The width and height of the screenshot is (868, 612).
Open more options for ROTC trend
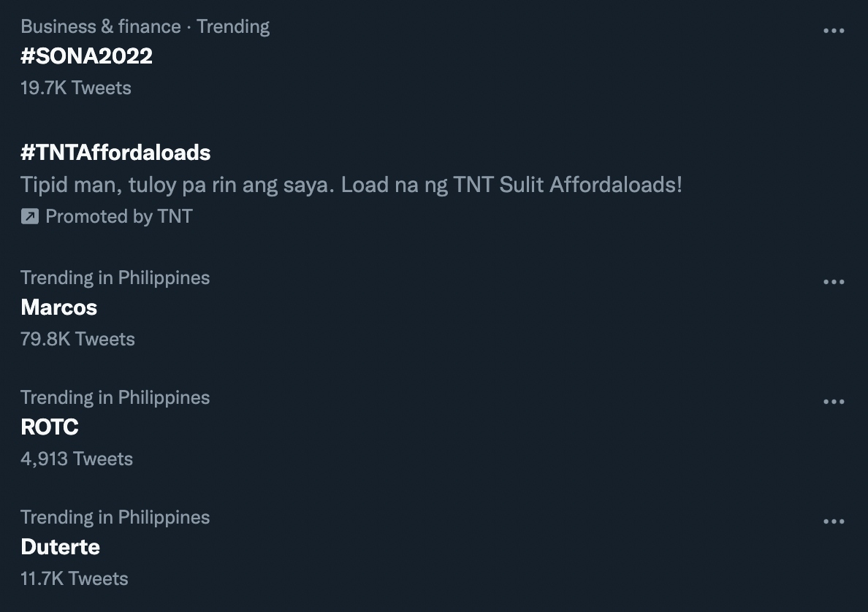[x=834, y=402]
